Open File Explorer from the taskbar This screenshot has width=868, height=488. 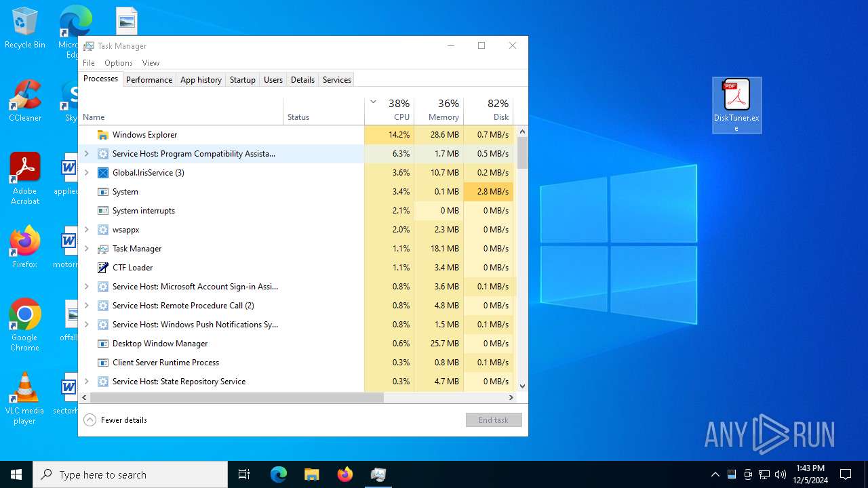[x=311, y=474]
